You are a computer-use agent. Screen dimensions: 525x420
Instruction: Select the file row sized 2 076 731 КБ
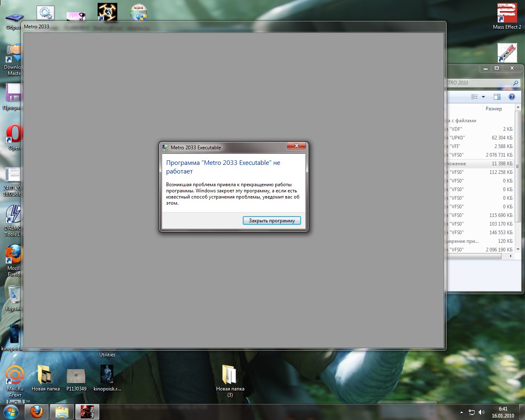coord(480,155)
